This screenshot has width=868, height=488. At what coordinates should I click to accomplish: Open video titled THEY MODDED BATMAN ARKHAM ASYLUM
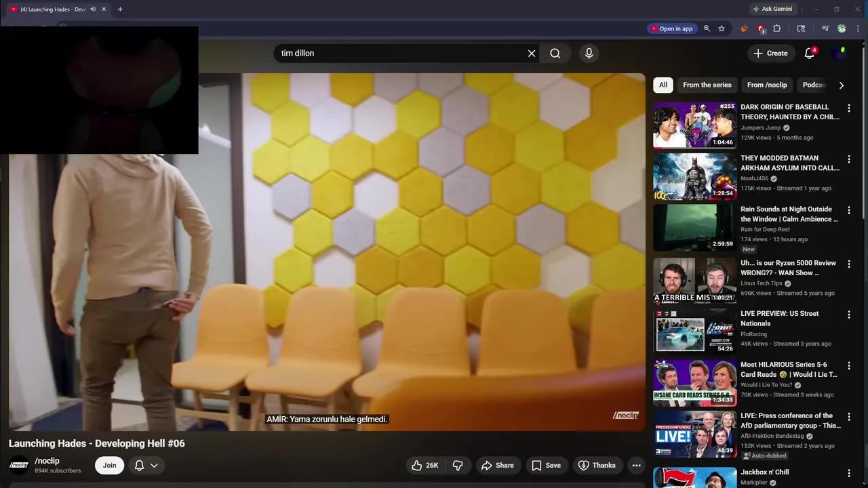(x=789, y=163)
